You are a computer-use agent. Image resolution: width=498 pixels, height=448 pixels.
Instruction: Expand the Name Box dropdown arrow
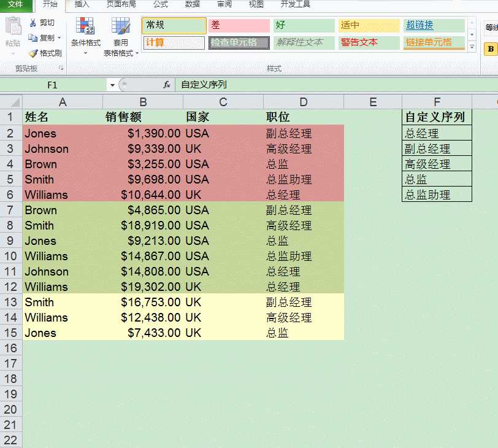112,85
